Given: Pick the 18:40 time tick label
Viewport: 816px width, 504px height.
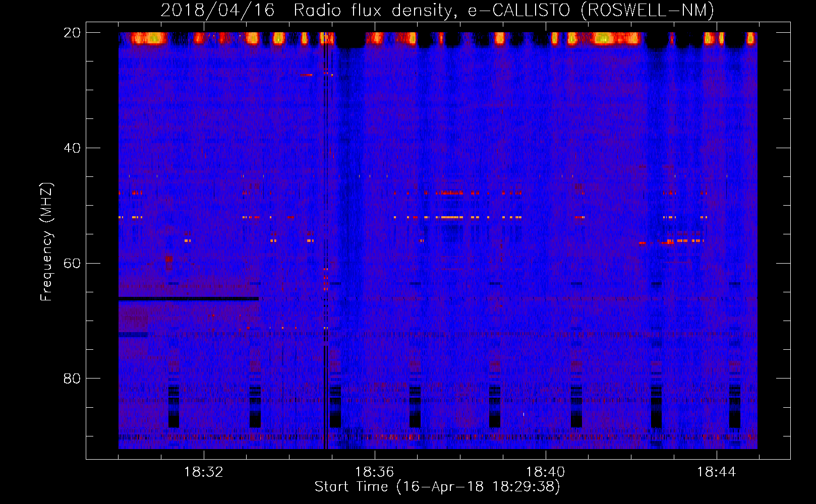Looking at the screenshot, I should point(546,472).
